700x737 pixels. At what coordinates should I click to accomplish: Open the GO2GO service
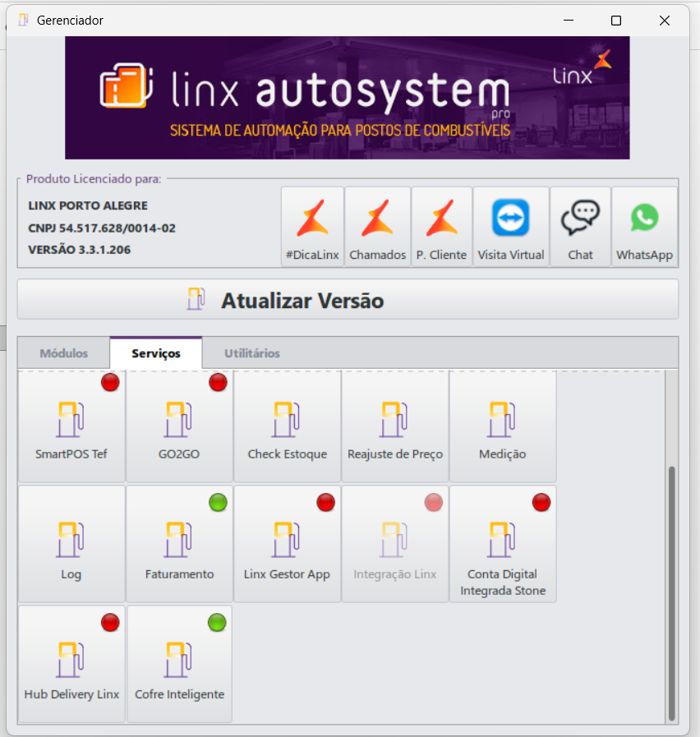tap(179, 426)
